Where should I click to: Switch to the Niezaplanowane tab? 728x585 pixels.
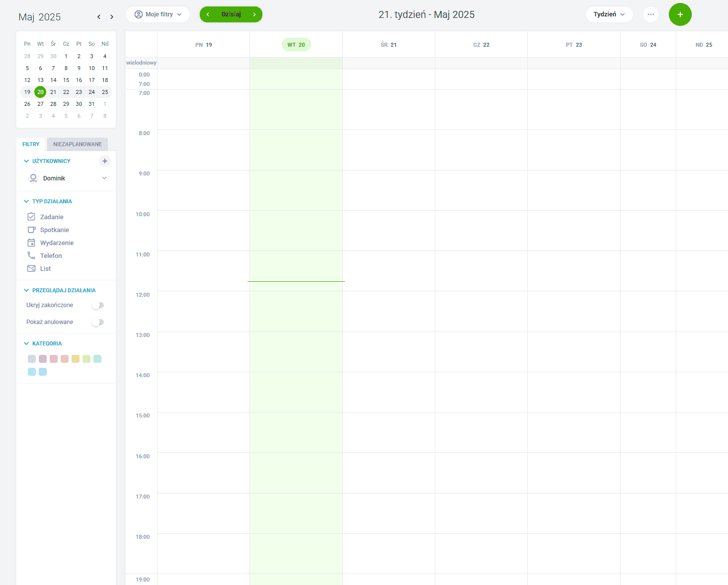coord(78,144)
